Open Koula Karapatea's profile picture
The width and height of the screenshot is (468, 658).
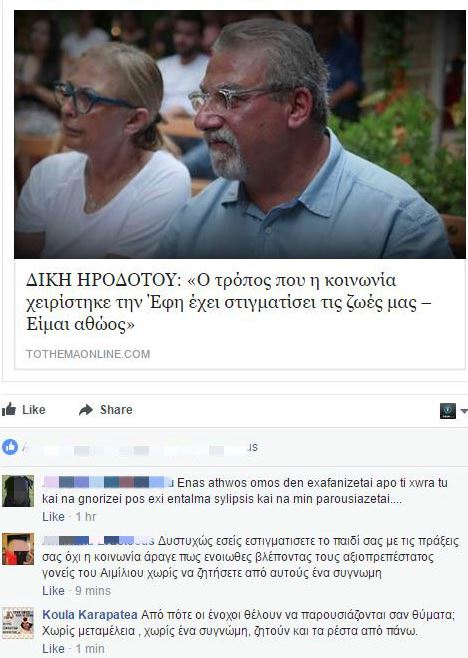(18, 623)
